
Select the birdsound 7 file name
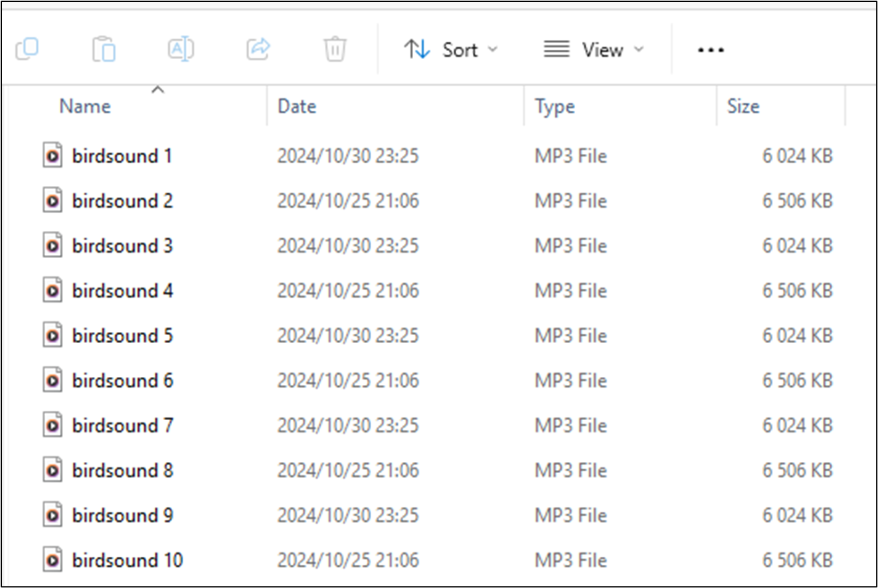coord(122,425)
